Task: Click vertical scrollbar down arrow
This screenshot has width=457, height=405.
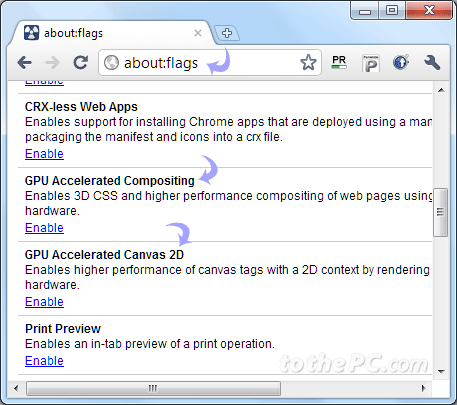Action: 441,371
